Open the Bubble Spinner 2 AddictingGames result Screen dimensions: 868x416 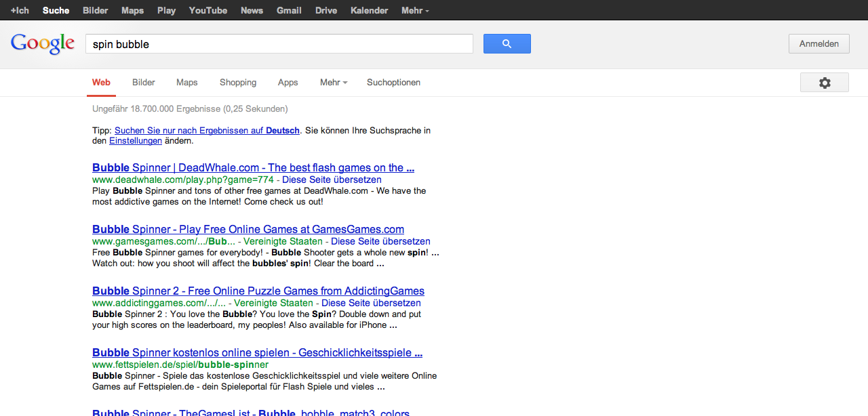pos(258,291)
